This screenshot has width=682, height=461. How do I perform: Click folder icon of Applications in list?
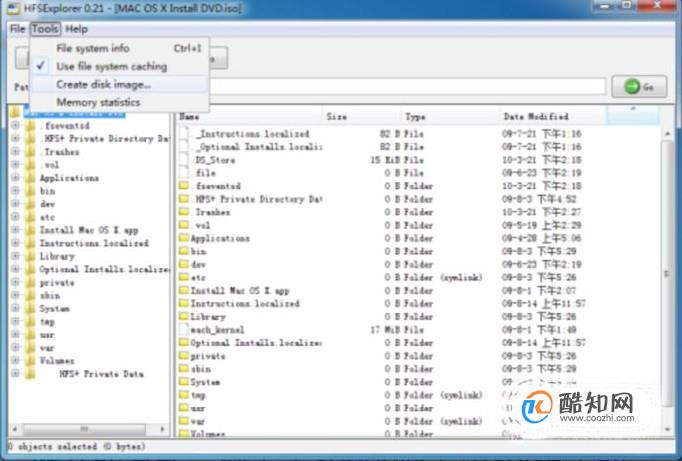[184, 238]
